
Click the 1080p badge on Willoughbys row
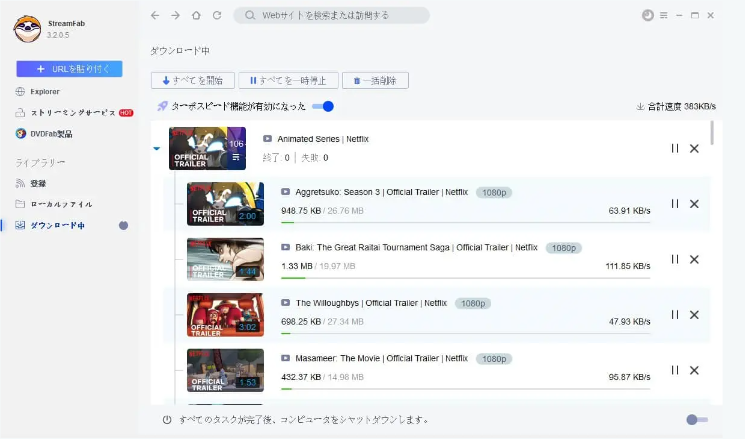(x=473, y=303)
